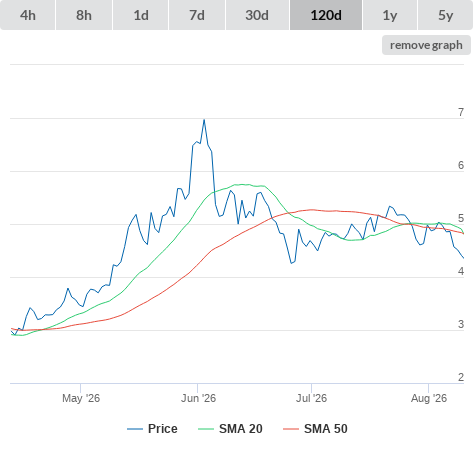The height and width of the screenshot is (455, 474).
Task: Click the May '26 axis label
Action: point(81,398)
